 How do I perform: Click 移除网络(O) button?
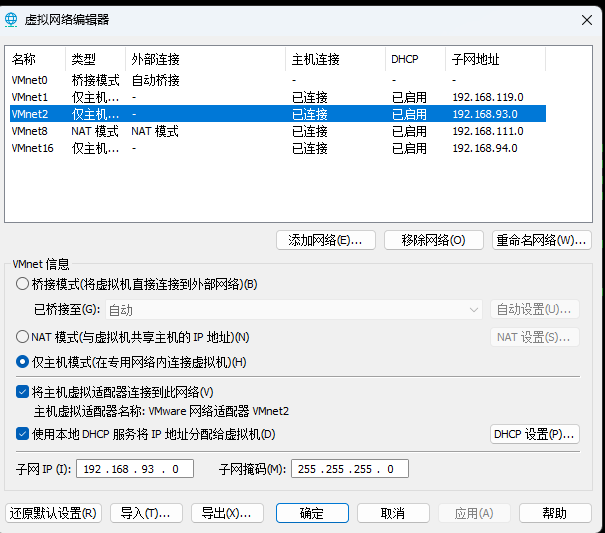pos(434,240)
